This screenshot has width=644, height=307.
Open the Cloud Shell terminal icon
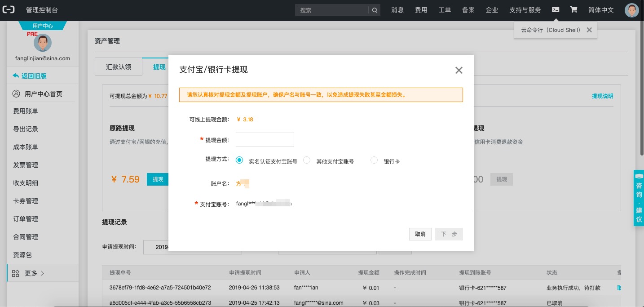pos(556,9)
